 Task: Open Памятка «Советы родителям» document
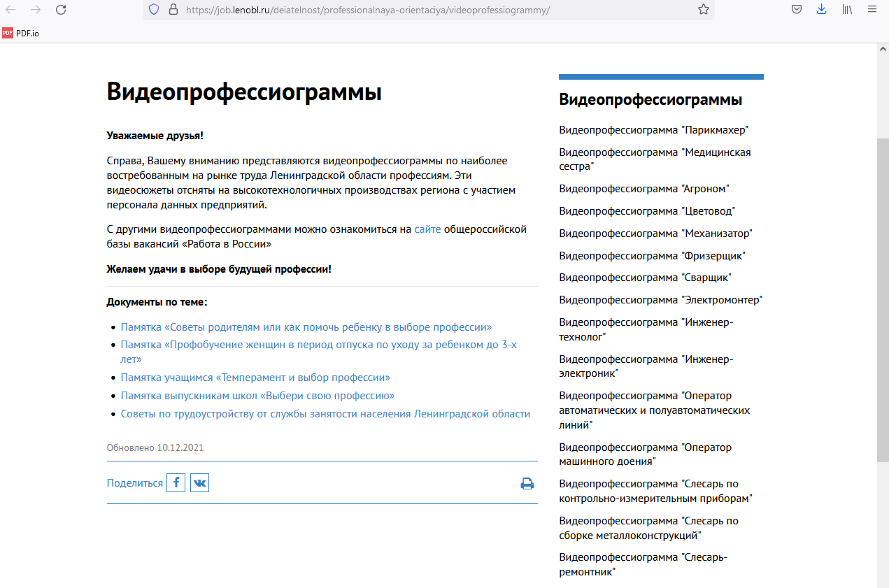click(306, 327)
